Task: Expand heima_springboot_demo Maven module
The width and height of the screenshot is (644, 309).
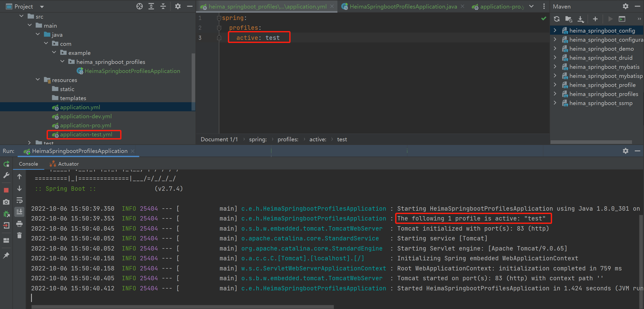Action: [555, 49]
